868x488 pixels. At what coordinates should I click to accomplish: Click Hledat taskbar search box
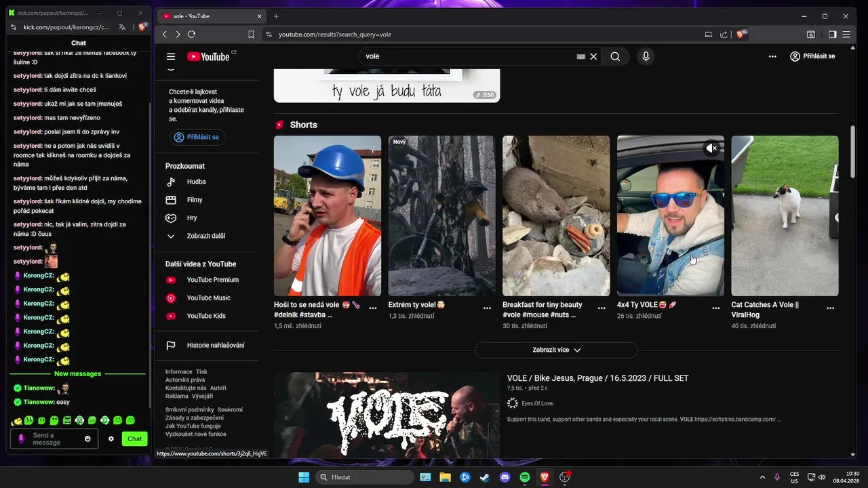[x=365, y=477]
